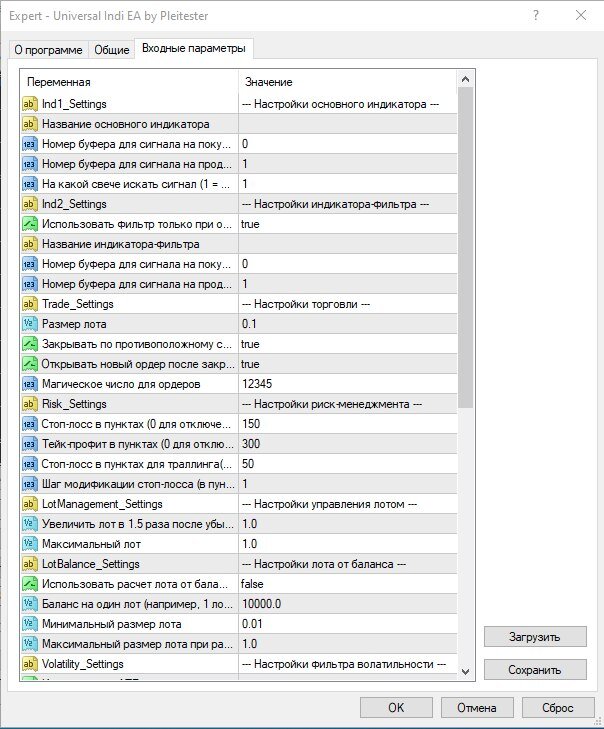Viewport: 604px width, 729px height.
Task: Click the icon beside LotBalance_Settings
Action: [29, 563]
